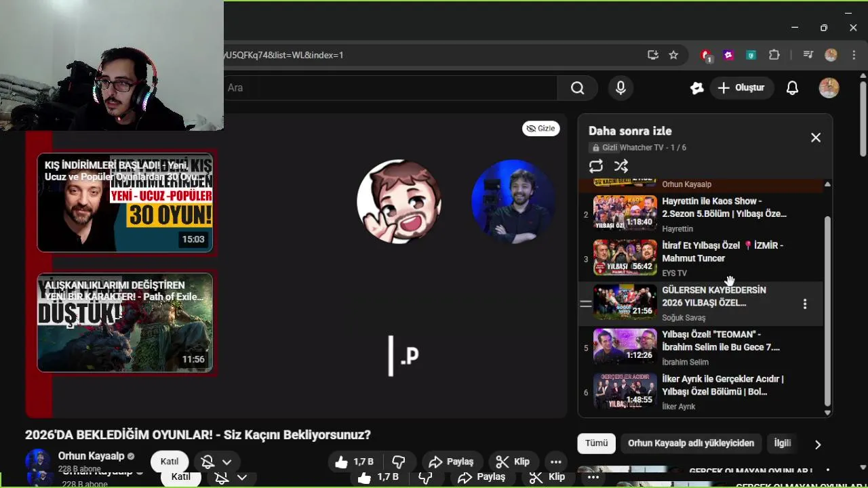Image resolution: width=868 pixels, height=488 pixels.
Task: Play GÜLERSEN KAYBEDERSİN 2026 thumbnail
Action: tap(625, 302)
